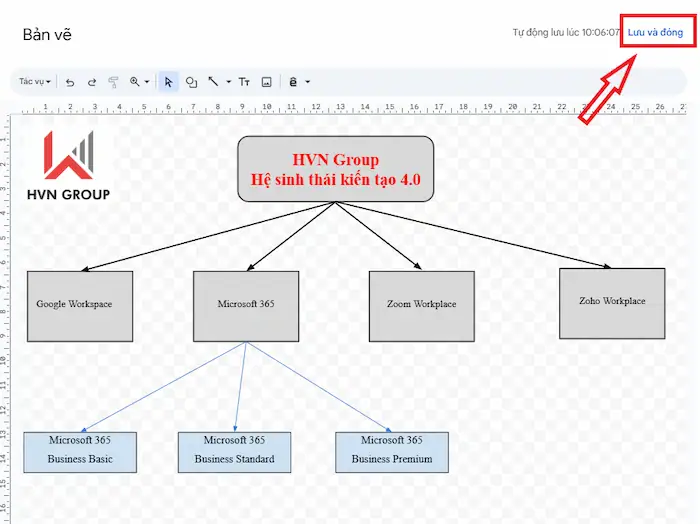Open the Tác vụ actions menu

[x=34, y=82]
